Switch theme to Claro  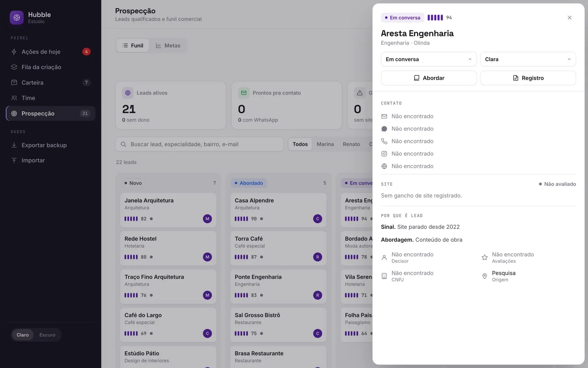tap(22, 335)
